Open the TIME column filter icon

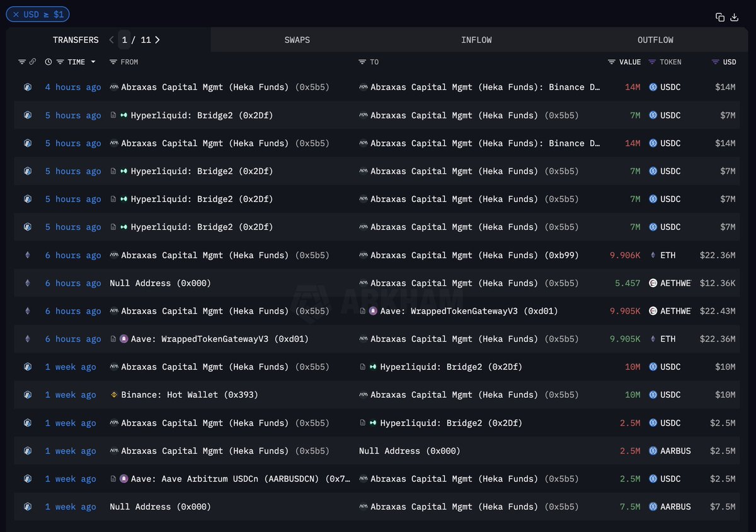click(60, 62)
